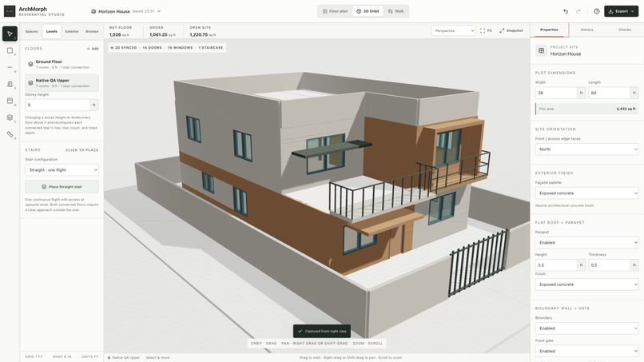The image size is (644, 362).
Task: Click the CLICK TO PLACE stairs label
Action: point(81,150)
